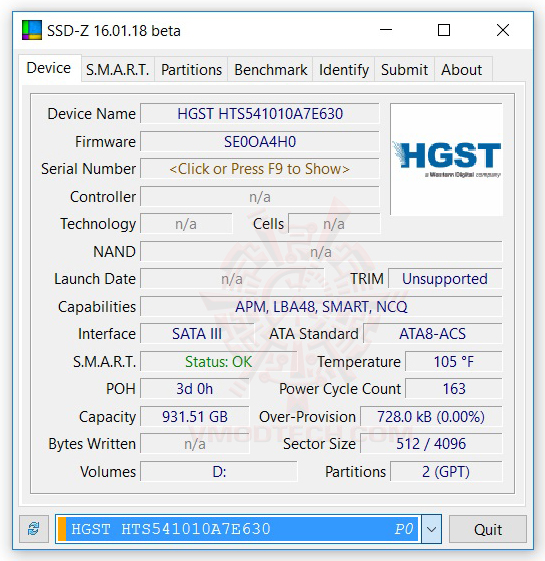Viewport: 545px width, 561px height.
Task: Click the Partitions value 2 (GPT)
Action: pyautogui.click(x=446, y=472)
